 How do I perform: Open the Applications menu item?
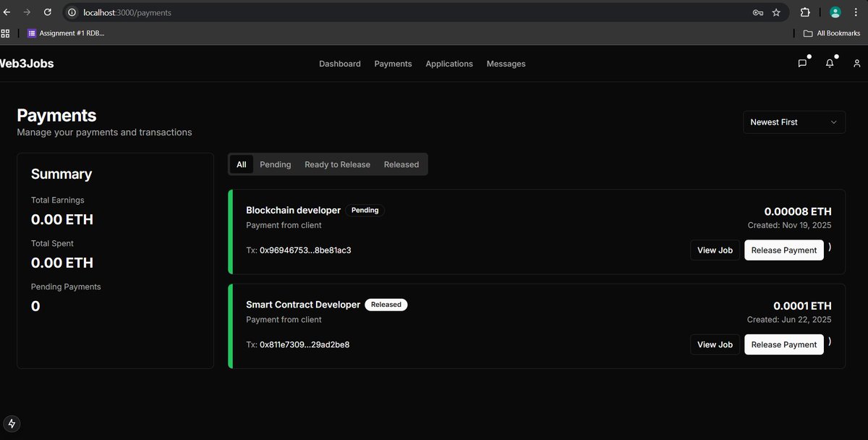[449, 64]
